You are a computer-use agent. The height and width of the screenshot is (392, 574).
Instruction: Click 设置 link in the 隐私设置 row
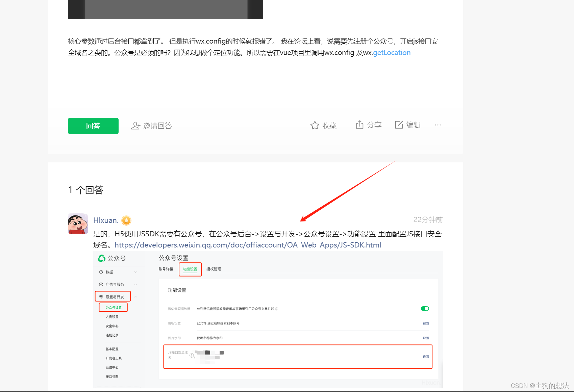pyautogui.click(x=426, y=323)
